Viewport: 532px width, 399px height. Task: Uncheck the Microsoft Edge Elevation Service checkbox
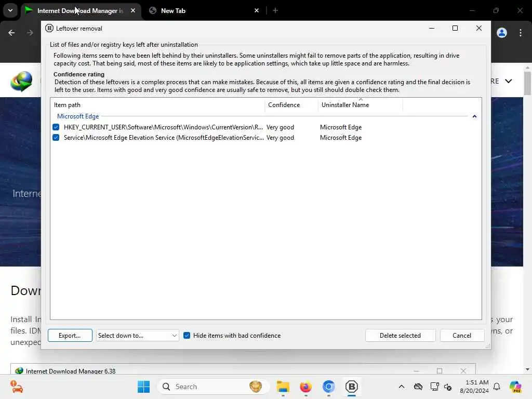56,137
